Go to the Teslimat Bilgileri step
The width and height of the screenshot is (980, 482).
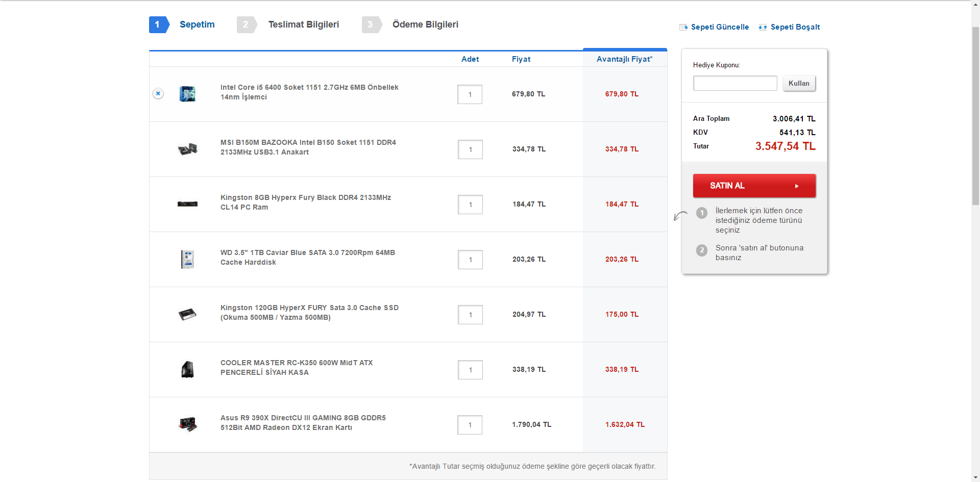click(x=303, y=24)
